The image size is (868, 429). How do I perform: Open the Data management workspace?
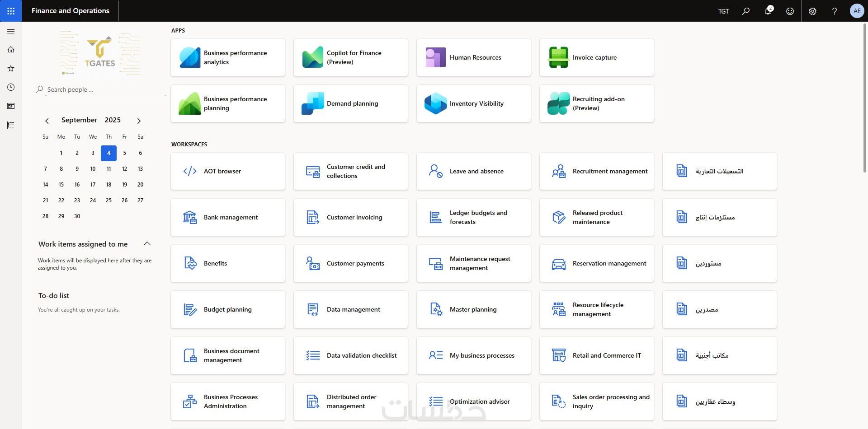tap(351, 309)
